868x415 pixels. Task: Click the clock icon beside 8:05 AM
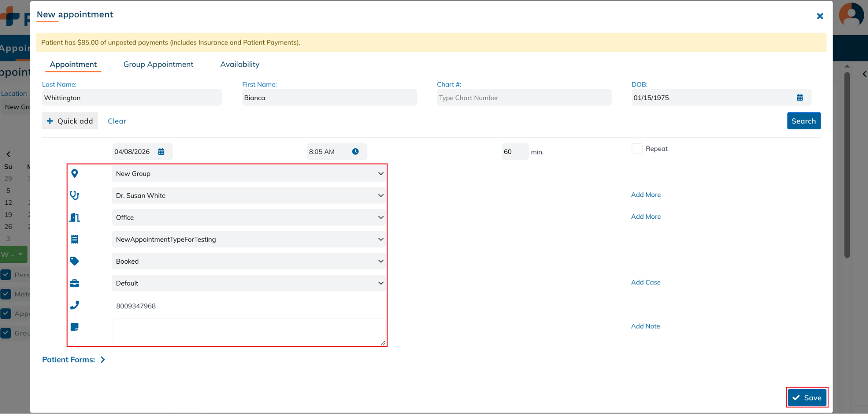[x=355, y=152]
